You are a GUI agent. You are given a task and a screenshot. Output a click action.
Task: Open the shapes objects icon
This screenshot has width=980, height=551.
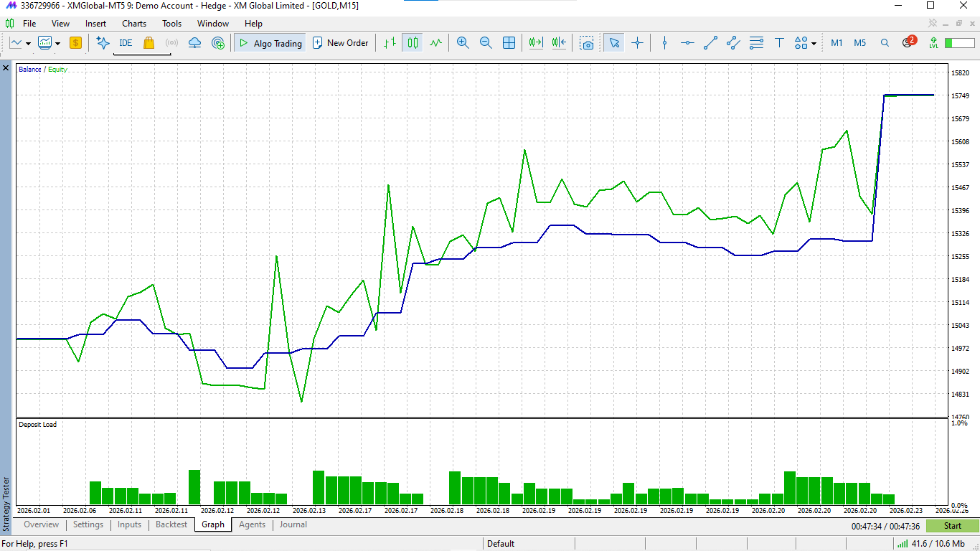click(x=801, y=43)
